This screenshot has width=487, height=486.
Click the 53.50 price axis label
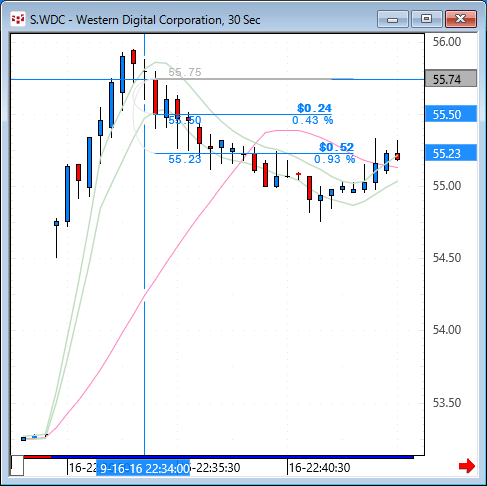(447, 403)
